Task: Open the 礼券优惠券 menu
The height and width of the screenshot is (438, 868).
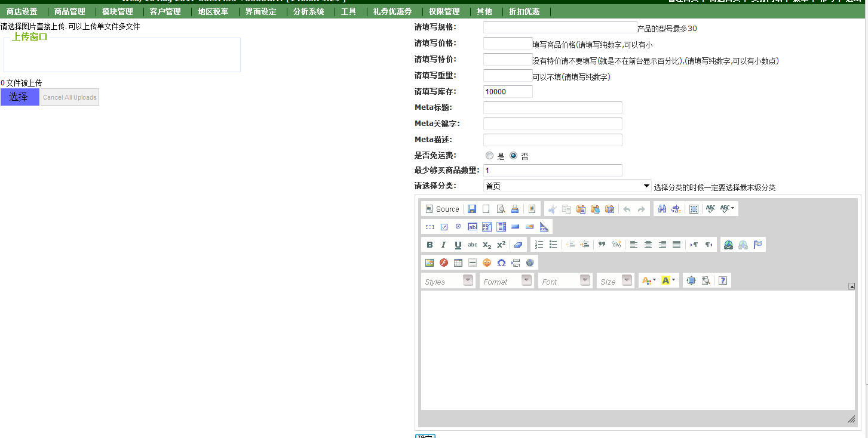Action: coord(392,11)
